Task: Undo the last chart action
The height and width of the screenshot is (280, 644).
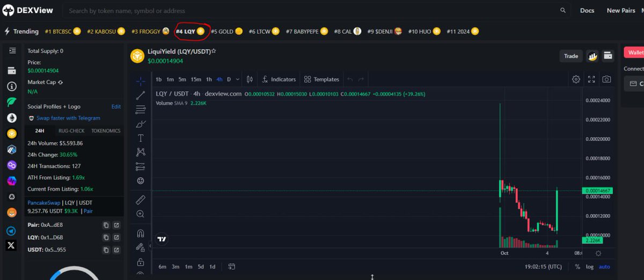Action: (x=350, y=79)
